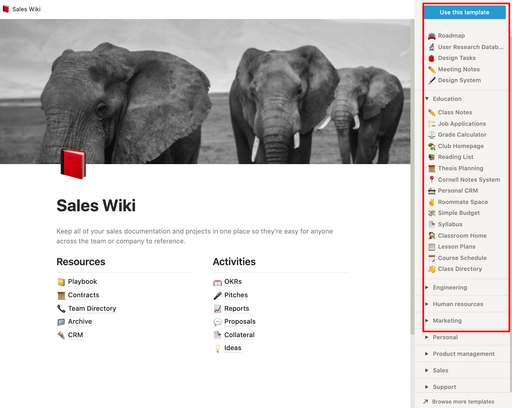Select the Thesis Planning template

pyautogui.click(x=460, y=168)
